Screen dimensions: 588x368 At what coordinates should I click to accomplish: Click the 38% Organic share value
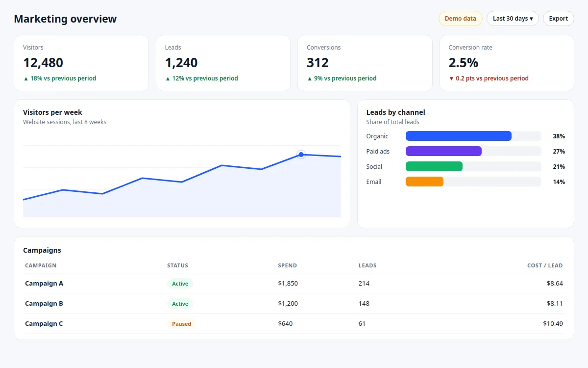pyautogui.click(x=559, y=136)
